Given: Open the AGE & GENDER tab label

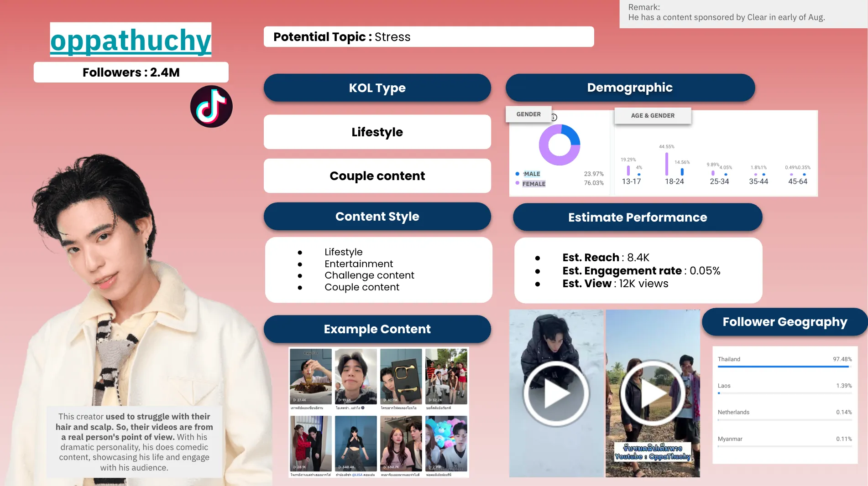Looking at the screenshot, I should (x=653, y=115).
